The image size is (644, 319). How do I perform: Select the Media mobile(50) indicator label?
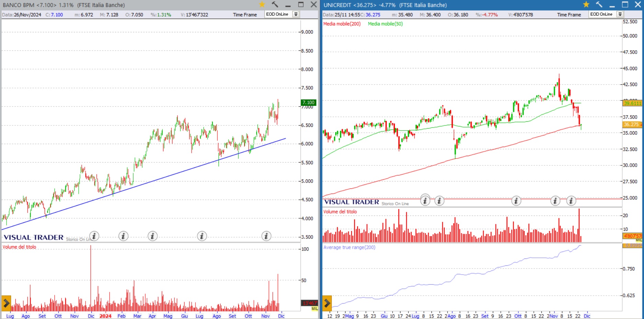(x=385, y=24)
